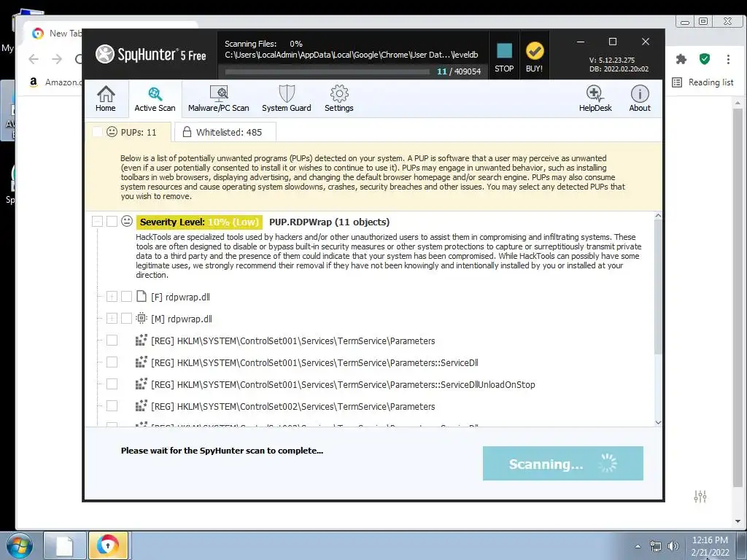Screen dimensions: 747x560
Task: Check the [M] rdpwrap.dll checkbox
Action: [126, 318]
